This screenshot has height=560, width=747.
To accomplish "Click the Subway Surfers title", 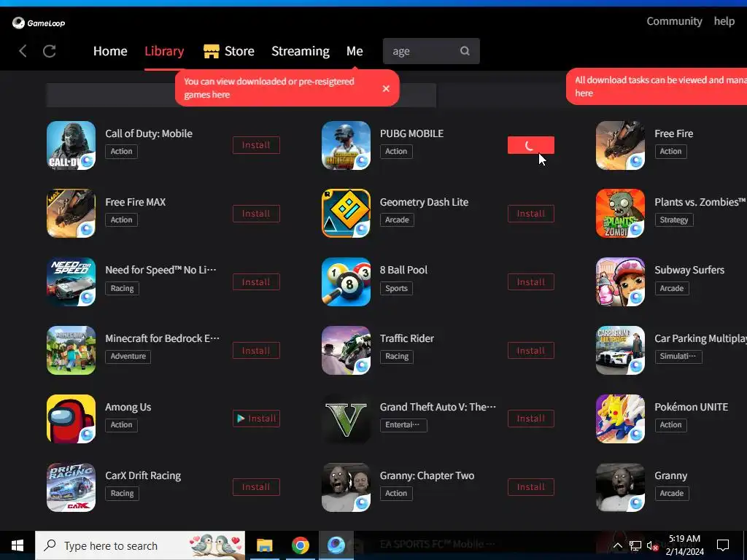I will pyautogui.click(x=689, y=270).
